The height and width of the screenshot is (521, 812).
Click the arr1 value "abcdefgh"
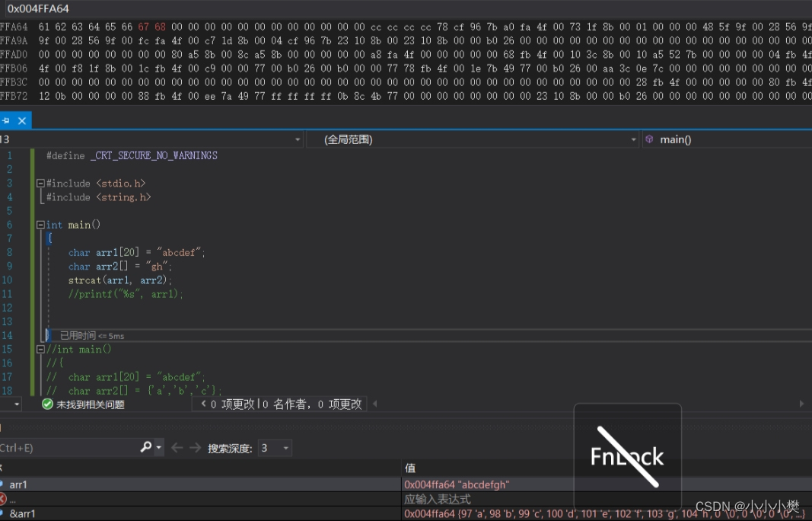coord(457,484)
